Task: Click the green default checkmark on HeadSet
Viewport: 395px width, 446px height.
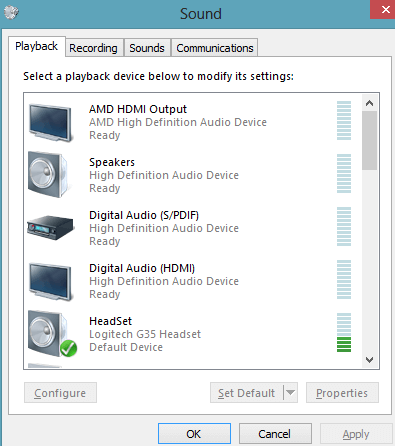Action: 69,348
